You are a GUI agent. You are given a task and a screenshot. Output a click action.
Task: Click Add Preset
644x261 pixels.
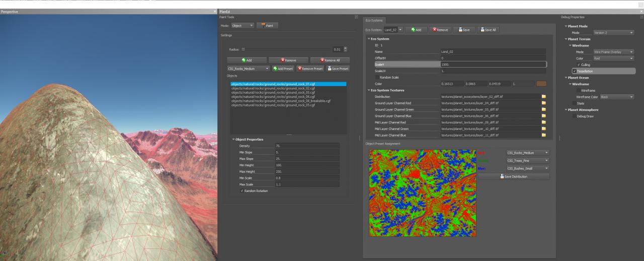click(283, 69)
